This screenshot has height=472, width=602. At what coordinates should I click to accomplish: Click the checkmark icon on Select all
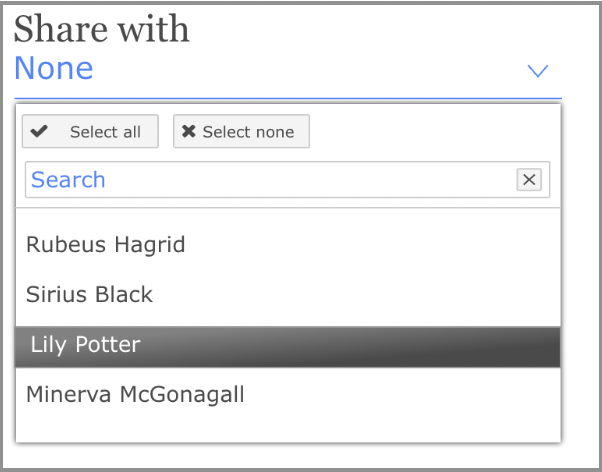coord(40,132)
